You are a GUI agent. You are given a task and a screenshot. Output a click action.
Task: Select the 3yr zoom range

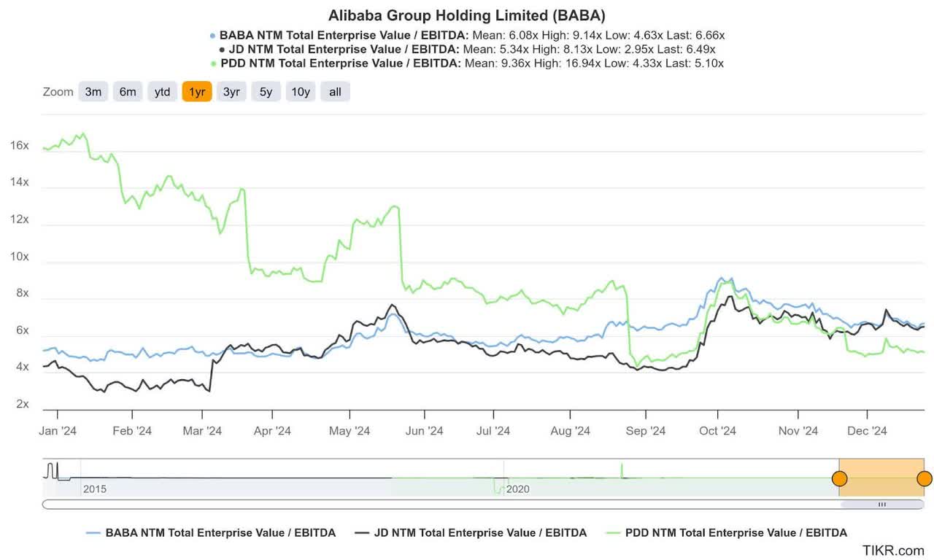(x=231, y=91)
